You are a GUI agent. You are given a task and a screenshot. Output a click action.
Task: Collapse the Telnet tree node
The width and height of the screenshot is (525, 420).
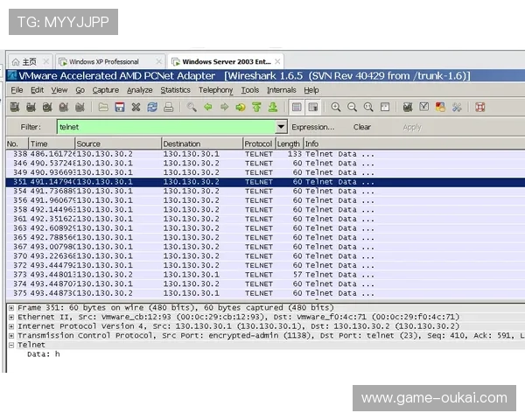[x=10, y=345]
